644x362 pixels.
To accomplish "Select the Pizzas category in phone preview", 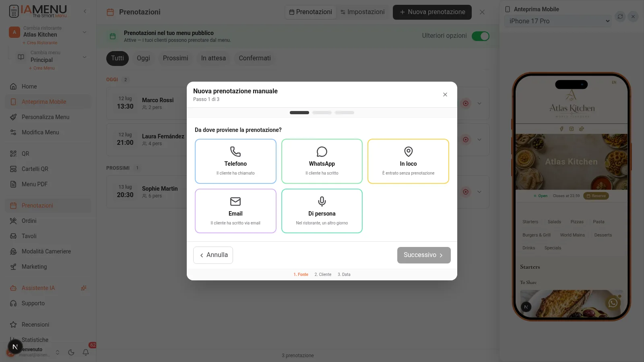I will coord(577,222).
